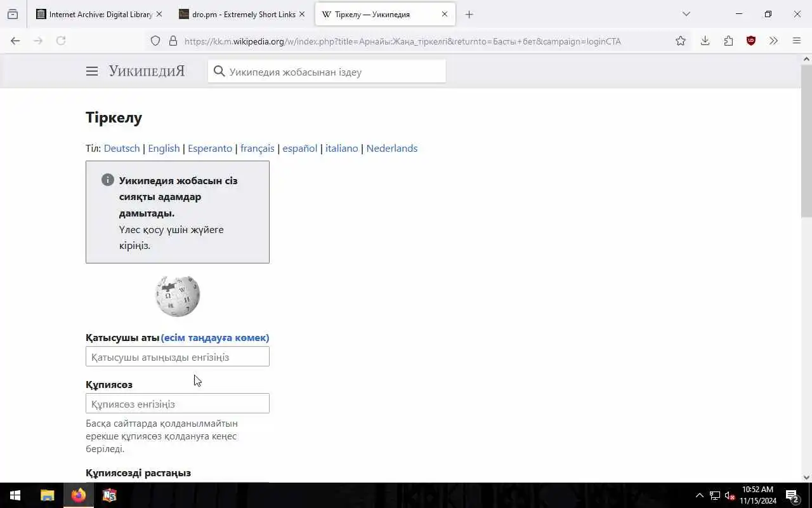
Task: Click scrollbar down arrow
Action: point(806,478)
